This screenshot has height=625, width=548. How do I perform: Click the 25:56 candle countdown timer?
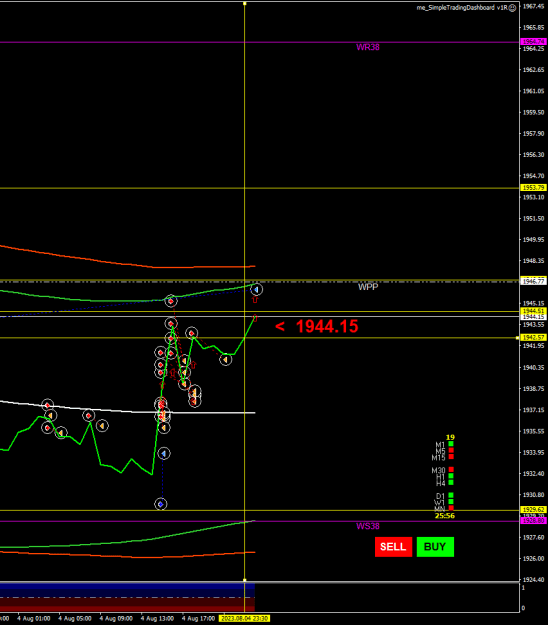(x=444, y=516)
